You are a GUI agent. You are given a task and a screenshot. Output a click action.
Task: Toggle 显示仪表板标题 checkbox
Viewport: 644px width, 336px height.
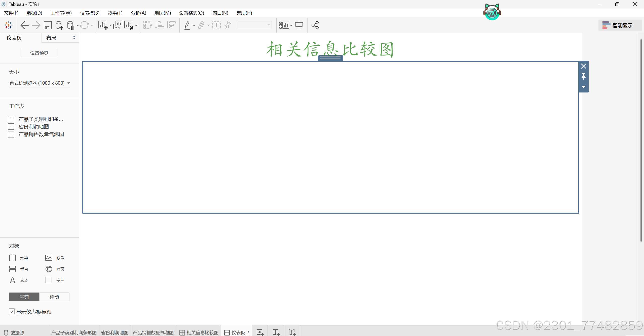(12, 312)
